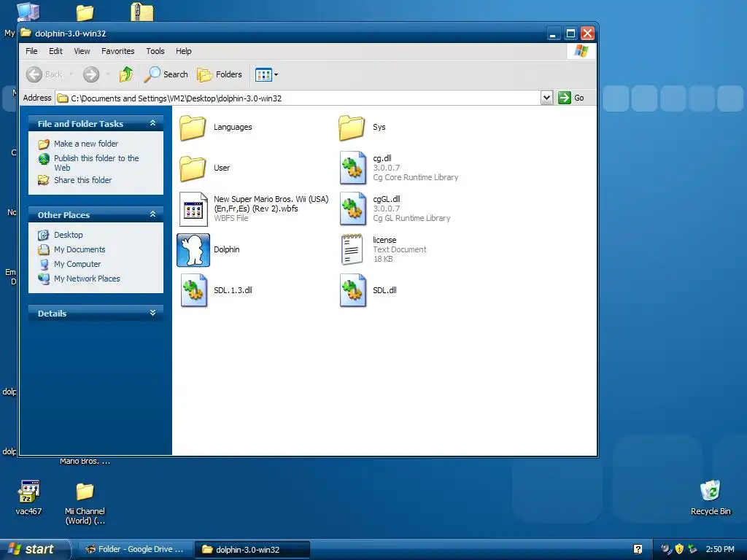Viewport: 747px width, 560px height.
Task: Go to My Computer in Other Places
Action: (77, 264)
